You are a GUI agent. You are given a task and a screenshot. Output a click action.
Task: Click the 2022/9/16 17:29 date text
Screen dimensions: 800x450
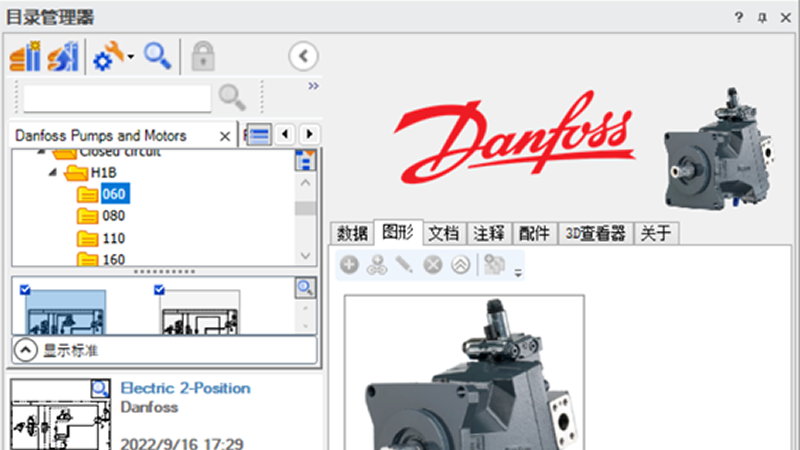[182, 443]
